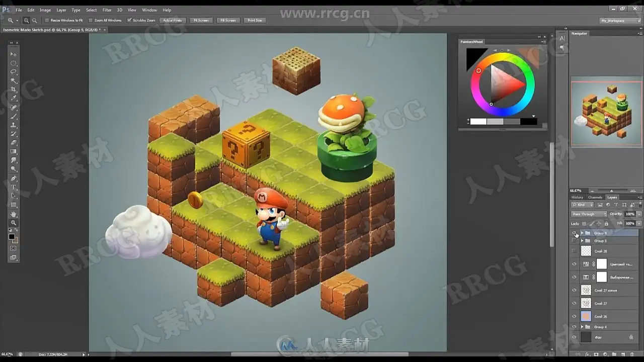Open the layer filter Kind dropdown
Screen dimensions: 644x362
pyautogui.click(x=581, y=205)
